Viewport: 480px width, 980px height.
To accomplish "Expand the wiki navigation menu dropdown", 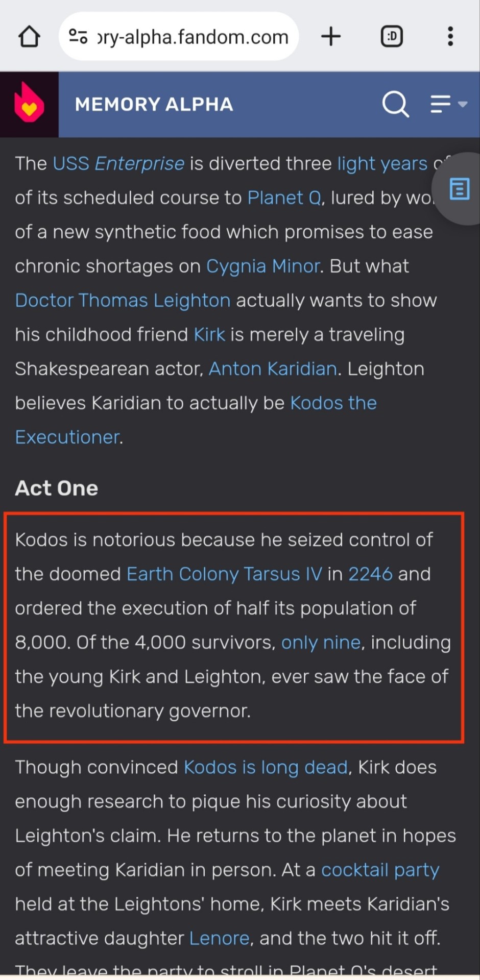I will pyautogui.click(x=448, y=104).
